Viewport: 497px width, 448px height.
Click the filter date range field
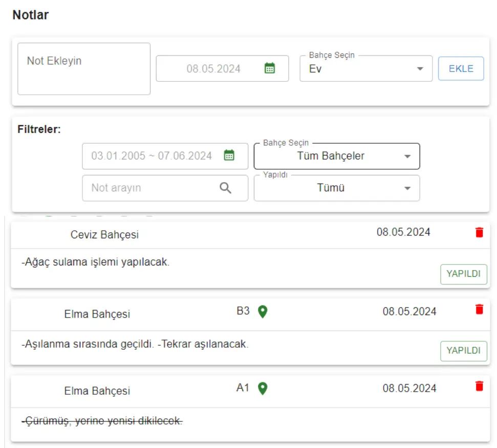tap(152, 156)
